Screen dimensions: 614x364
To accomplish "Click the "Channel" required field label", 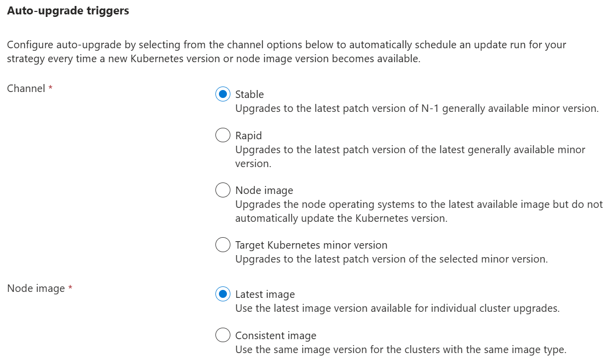I will point(26,89).
